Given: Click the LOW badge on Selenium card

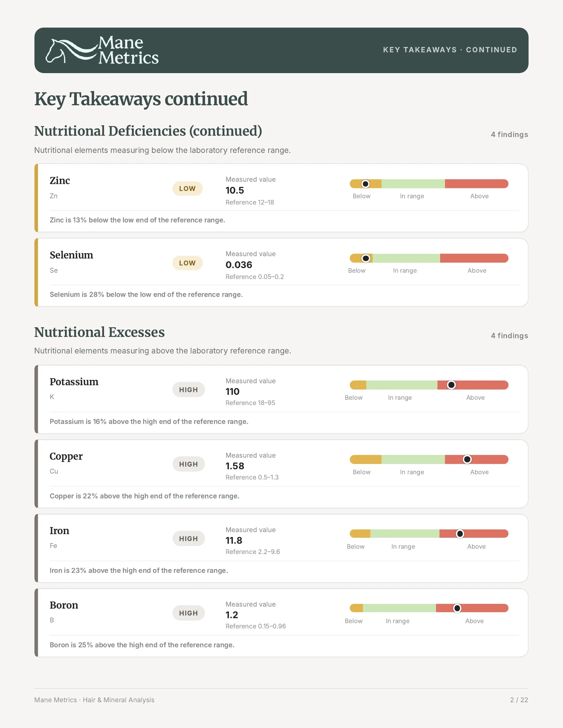Looking at the screenshot, I should point(187,263).
